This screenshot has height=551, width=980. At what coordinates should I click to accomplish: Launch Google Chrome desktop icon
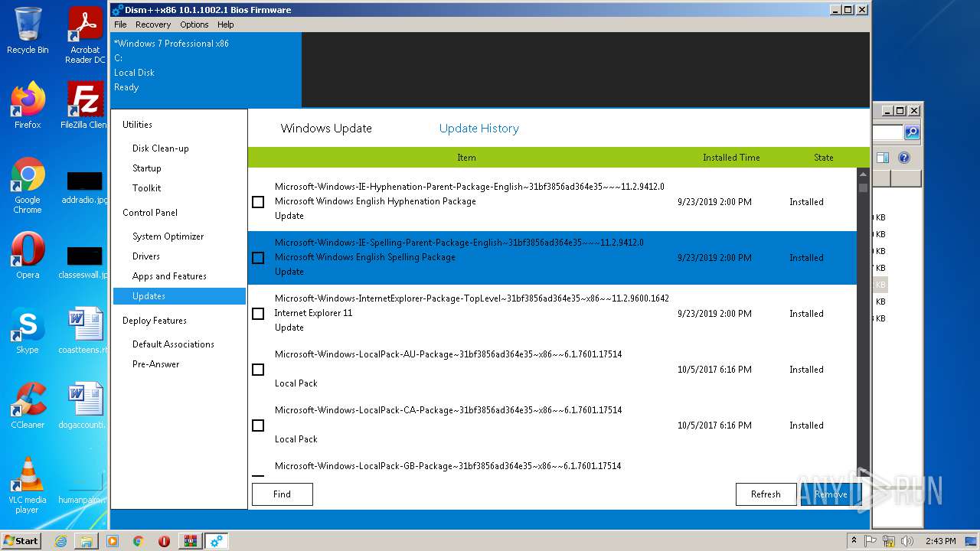tap(28, 186)
